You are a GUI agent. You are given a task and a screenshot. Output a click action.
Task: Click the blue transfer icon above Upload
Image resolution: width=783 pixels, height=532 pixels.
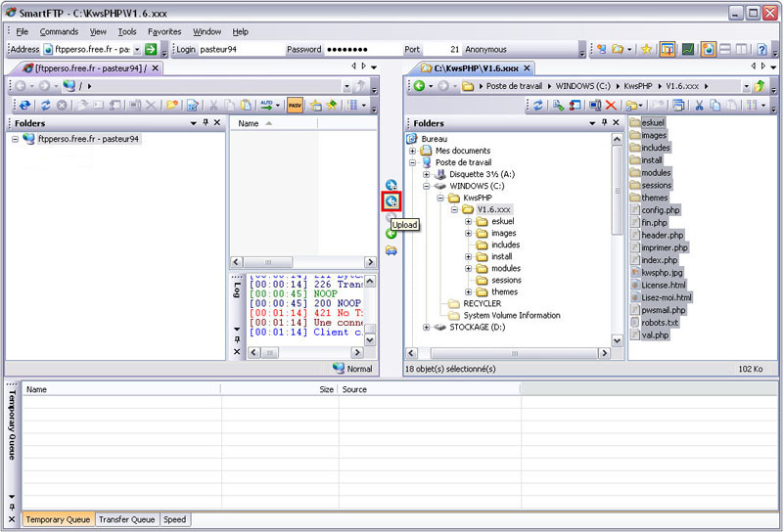click(x=391, y=185)
